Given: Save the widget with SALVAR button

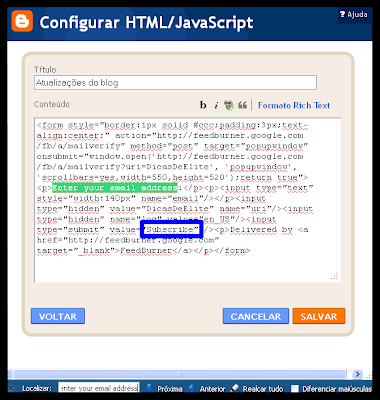Looking at the screenshot, I should pos(319,316).
